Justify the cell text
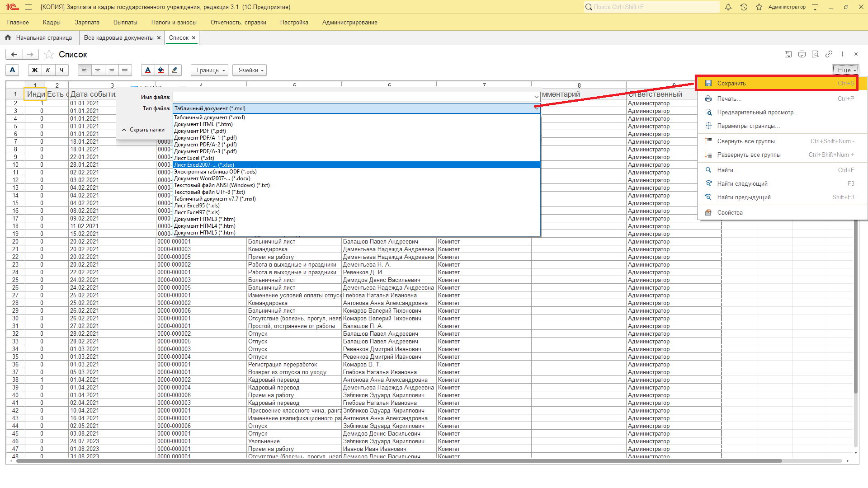868x488 pixels. (x=125, y=70)
